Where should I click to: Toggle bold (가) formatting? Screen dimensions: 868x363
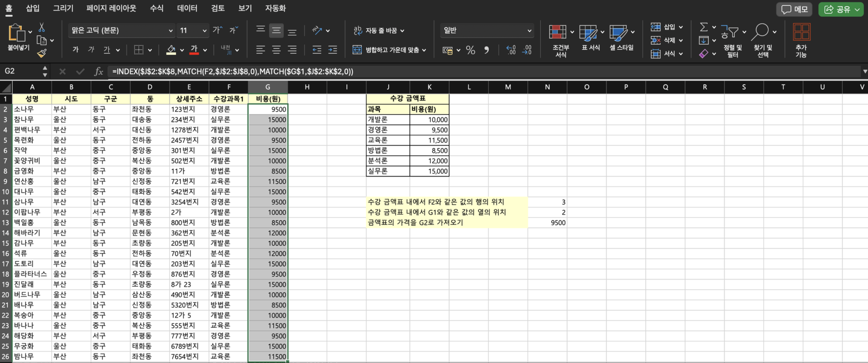(x=75, y=50)
